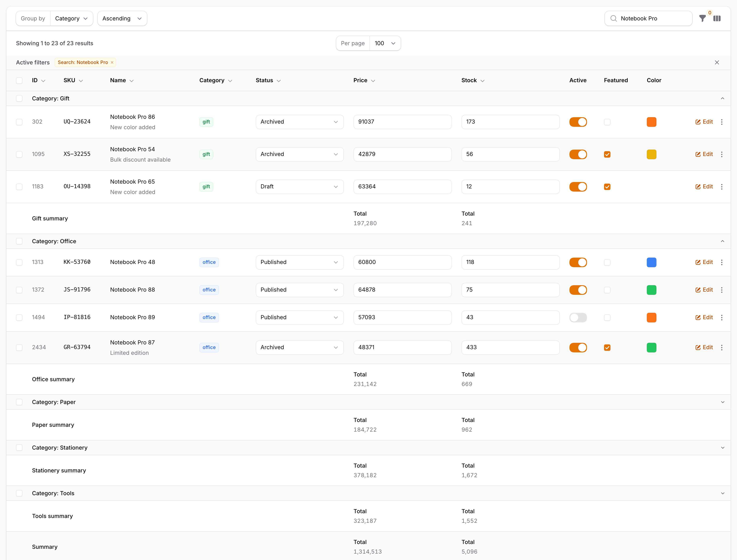The height and width of the screenshot is (560, 737).
Task: Remove the Search: Notebook Pro filter tag
Action: point(112,62)
